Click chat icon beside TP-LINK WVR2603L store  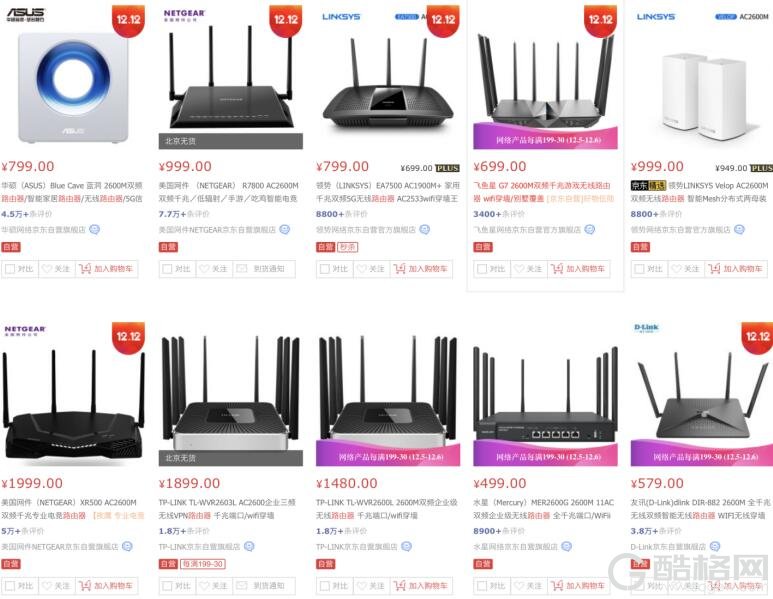pos(249,546)
